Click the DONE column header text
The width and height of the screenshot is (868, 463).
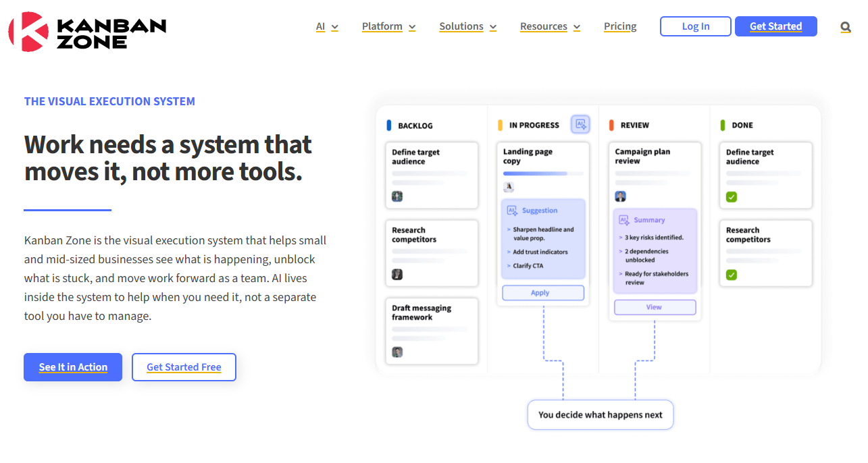click(x=742, y=126)
